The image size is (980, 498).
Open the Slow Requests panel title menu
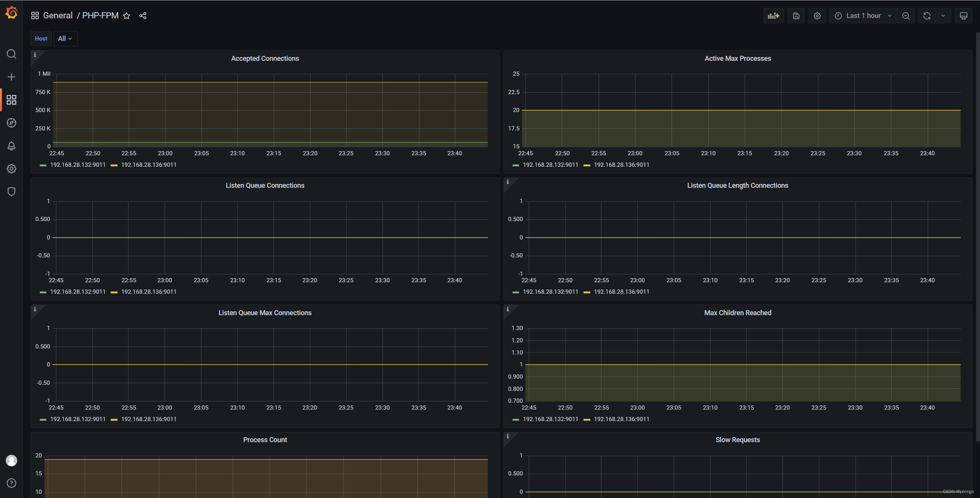tap(737, 439)
